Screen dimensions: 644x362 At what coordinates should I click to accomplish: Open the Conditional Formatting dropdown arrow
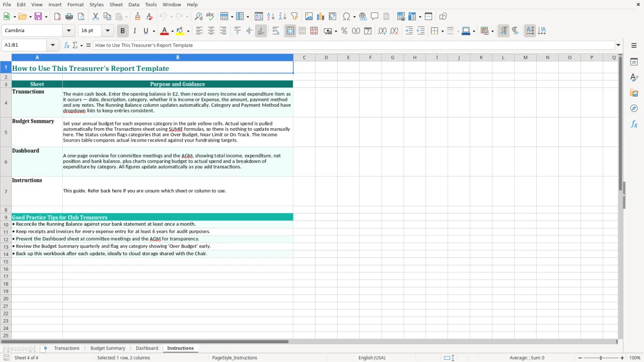click(492, 31)
